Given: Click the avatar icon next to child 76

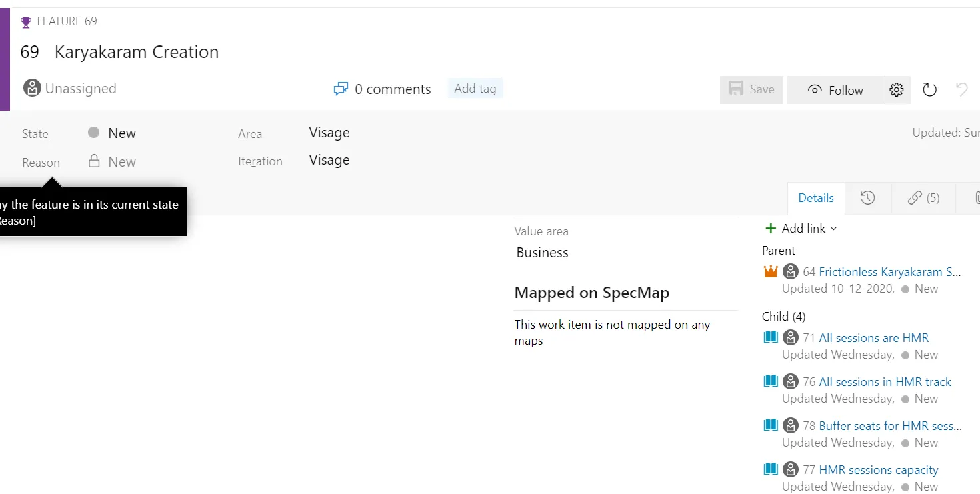Looking at the screenshot, I should 790,381.
